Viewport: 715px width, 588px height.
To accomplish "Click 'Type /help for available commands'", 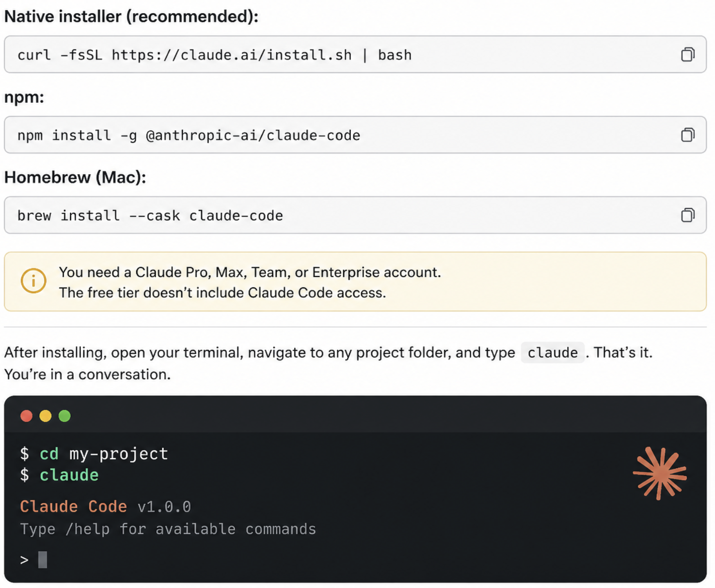I will tap(168, 529).
